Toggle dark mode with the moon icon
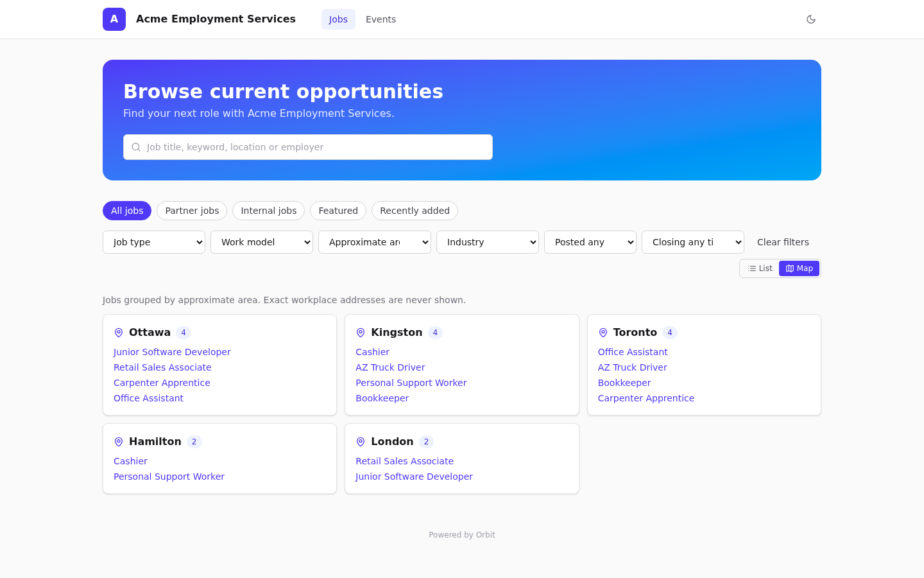The height and width of the screenshot is (578, 924). (811, 19)
